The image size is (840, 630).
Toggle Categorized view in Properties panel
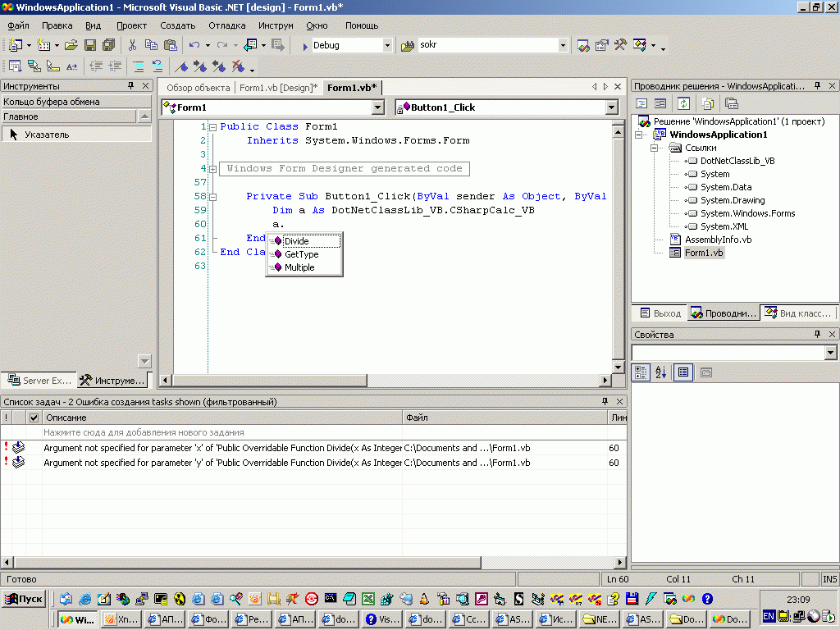click(641, 372)
